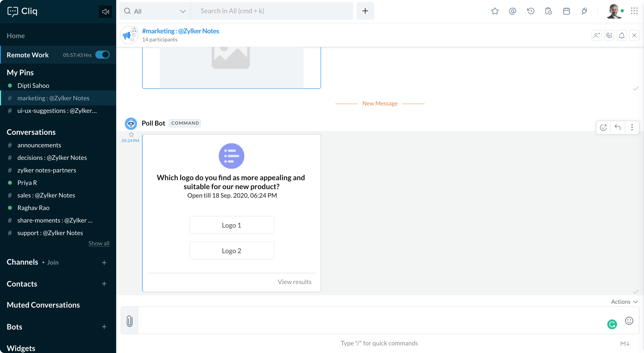Open the emoji picker in message box
This screenshot has height=353, width=644.
click(x=629, y=321)
